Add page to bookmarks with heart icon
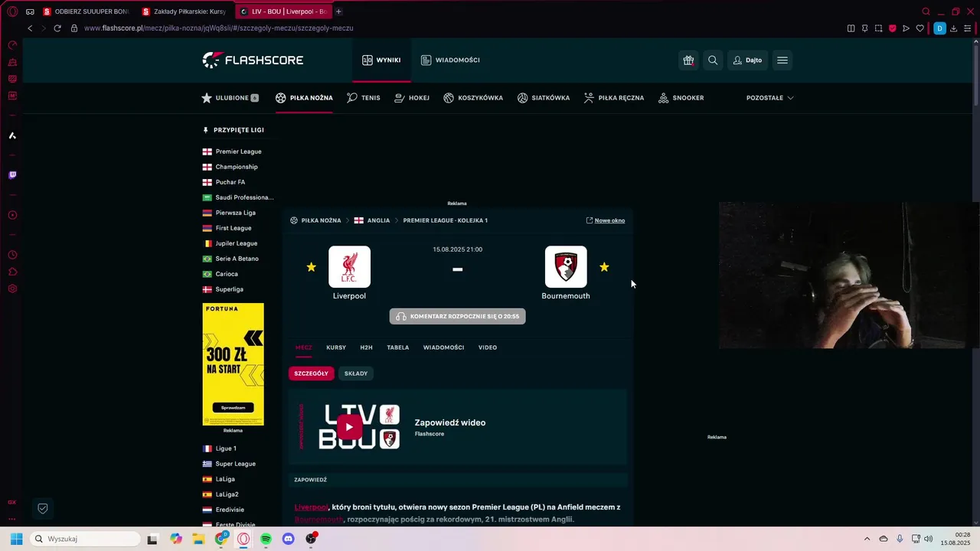Image resolution: width=980 pixels, height=551 pixels. pyautogui.click(x=920, y=28)
